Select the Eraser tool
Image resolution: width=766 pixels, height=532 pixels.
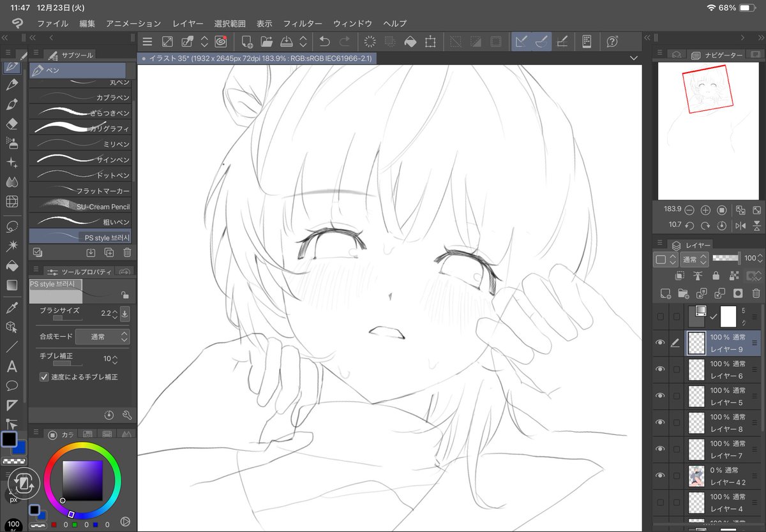pyautogui.click(x=11, y=124)
